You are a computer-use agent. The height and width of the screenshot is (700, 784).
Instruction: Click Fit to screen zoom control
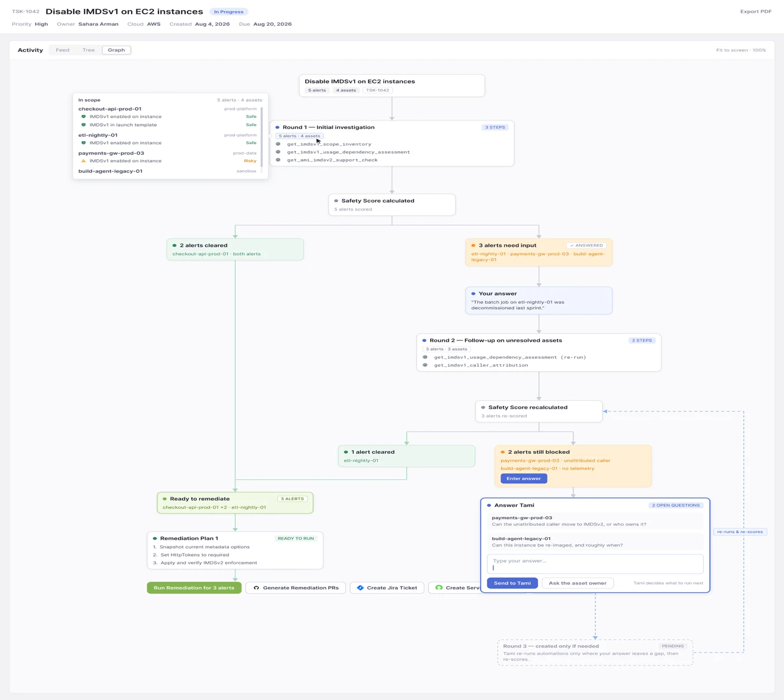tap(741, 50)
